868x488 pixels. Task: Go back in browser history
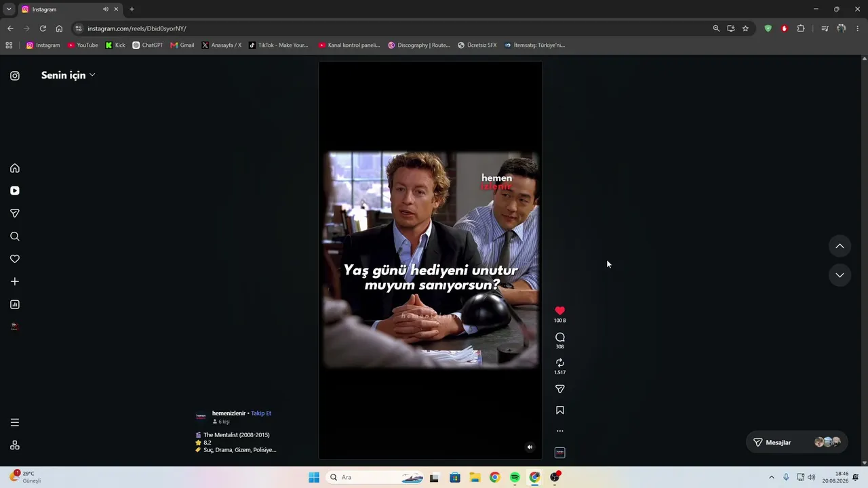coord(10,28)
